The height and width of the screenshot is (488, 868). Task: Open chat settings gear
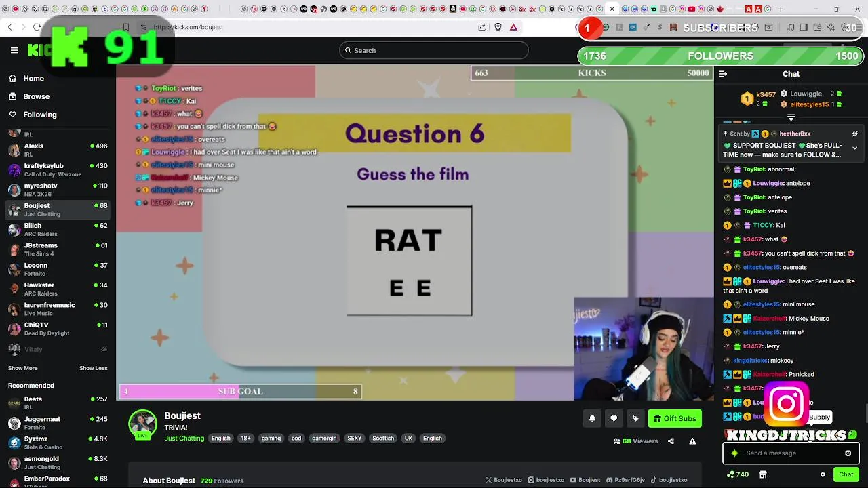point(823,474)
